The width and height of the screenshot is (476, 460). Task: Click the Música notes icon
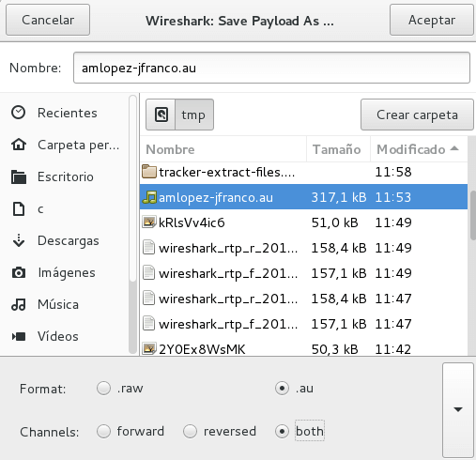(x=18, y=304)
